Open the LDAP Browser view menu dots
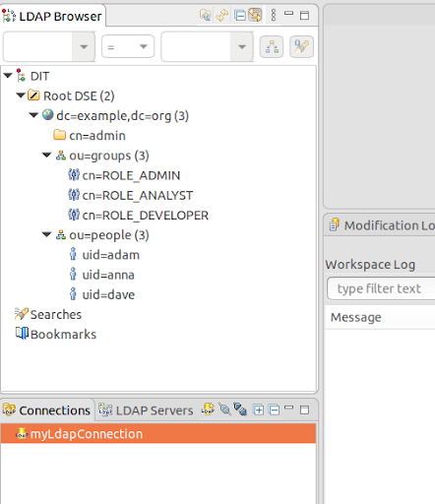Image resolution: width=435 pixels, height=504 pixels. point(274,15)
